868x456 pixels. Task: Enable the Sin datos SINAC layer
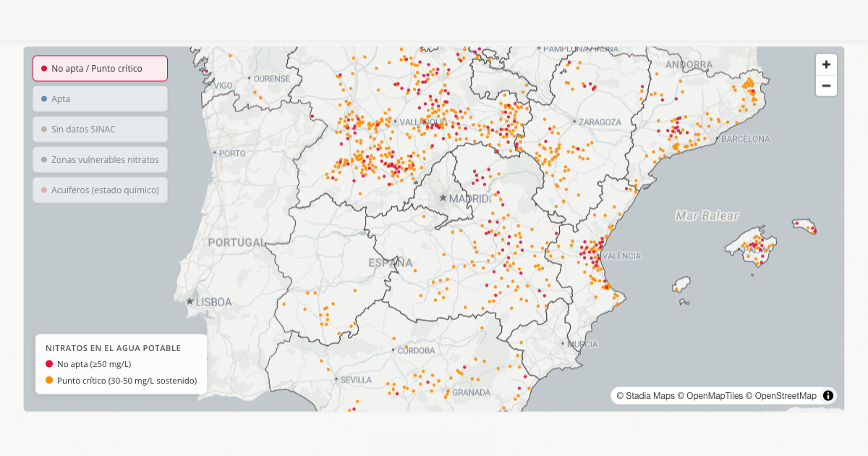pyautogui.click(x=99, y=129)
